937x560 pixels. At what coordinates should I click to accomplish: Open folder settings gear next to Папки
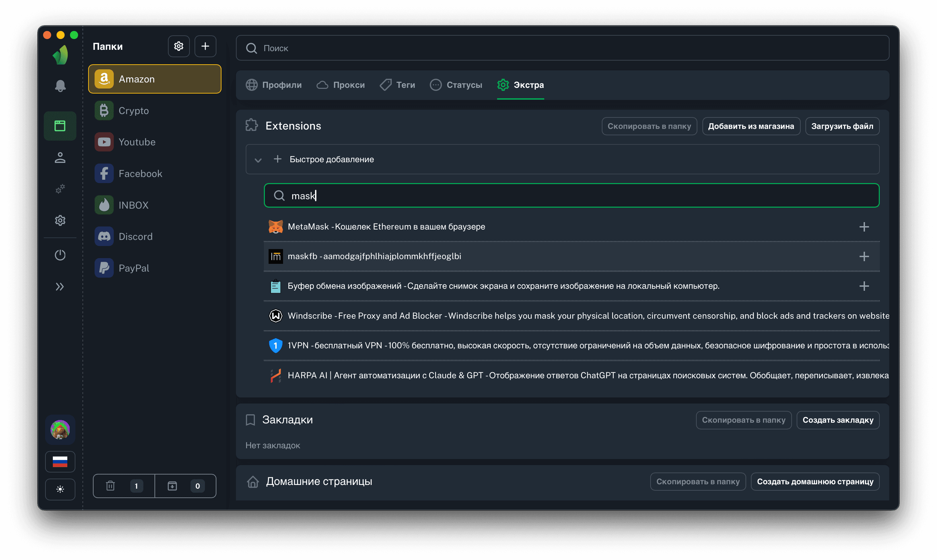pos(178,46)
